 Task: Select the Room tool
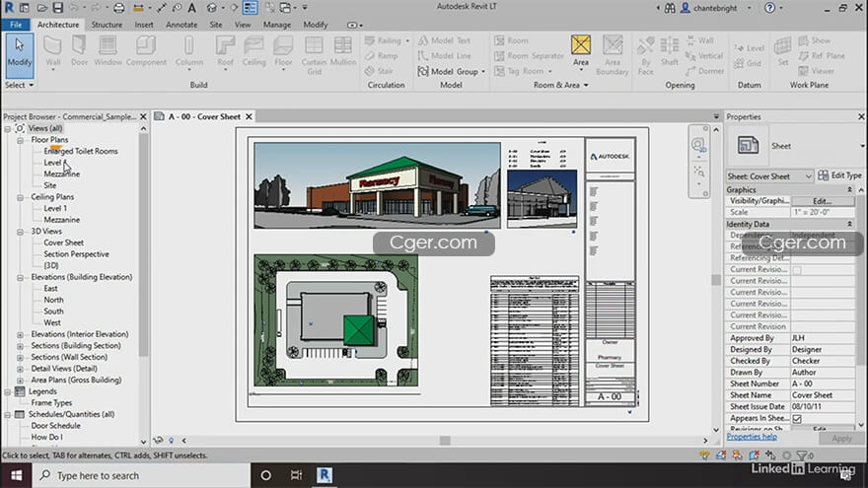[512, 40]
